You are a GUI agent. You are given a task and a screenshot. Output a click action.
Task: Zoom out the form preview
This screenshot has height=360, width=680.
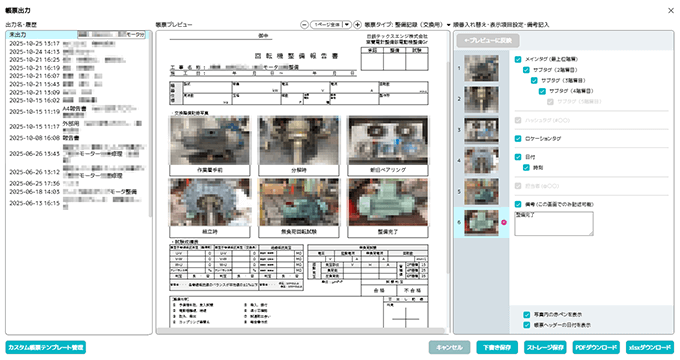click(x=304, y=25)
